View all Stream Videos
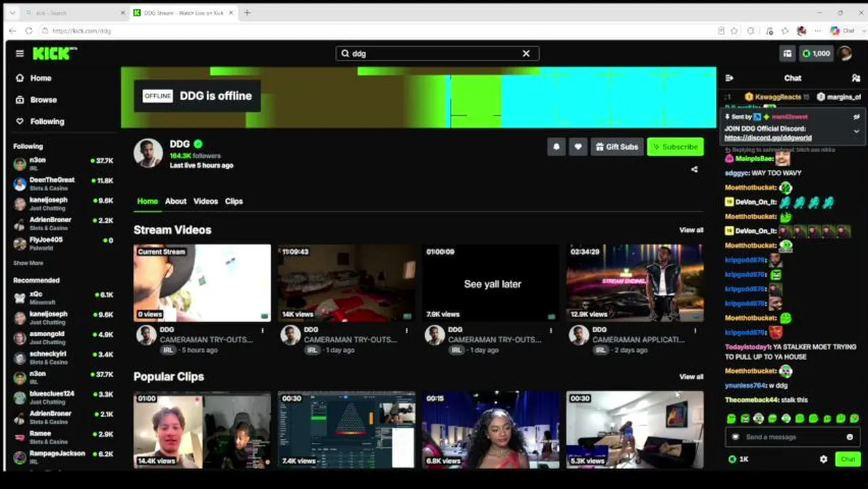868x489 pixels. (691, 230)
